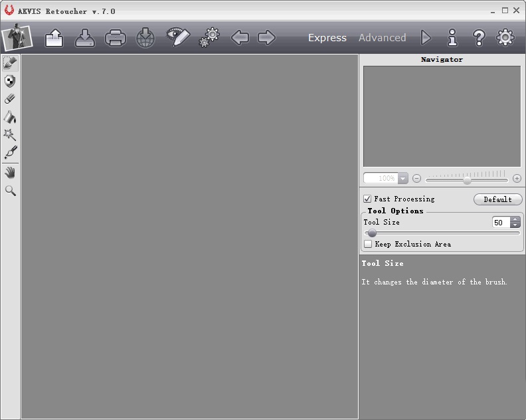Open program info icon
The height and width of the screenshot is (420, 526).
tap(452, 37)
